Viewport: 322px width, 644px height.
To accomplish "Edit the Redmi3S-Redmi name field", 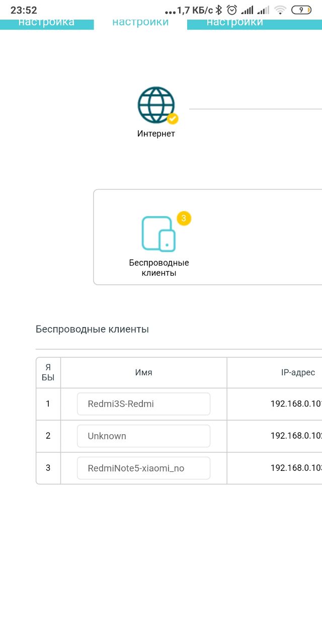I will click(143, 404).
